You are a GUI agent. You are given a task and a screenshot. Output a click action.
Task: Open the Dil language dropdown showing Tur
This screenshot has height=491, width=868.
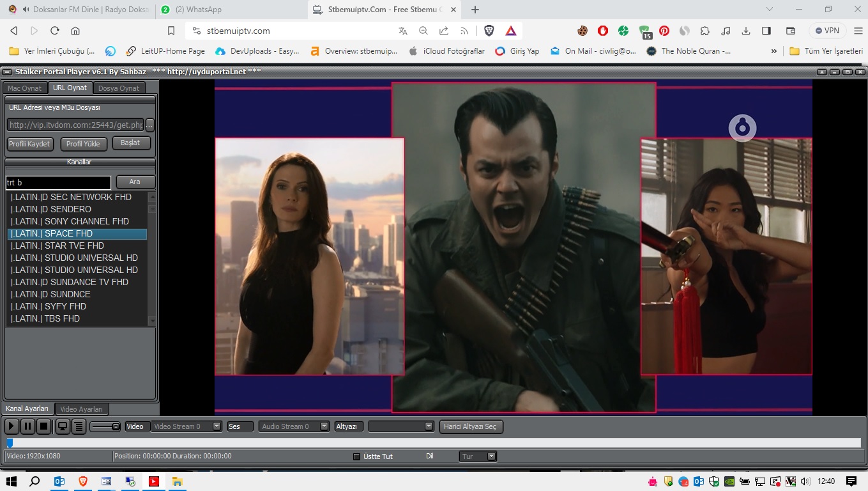click(478, 456)
